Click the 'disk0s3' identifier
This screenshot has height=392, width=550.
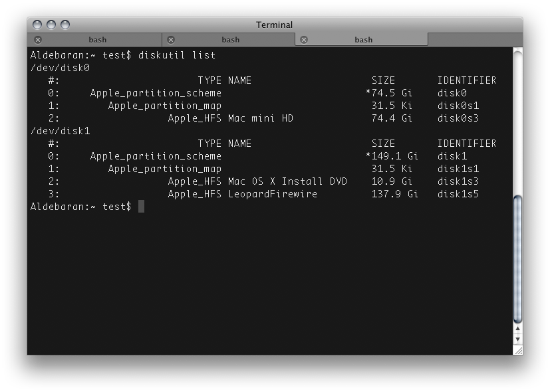point(458,118)
